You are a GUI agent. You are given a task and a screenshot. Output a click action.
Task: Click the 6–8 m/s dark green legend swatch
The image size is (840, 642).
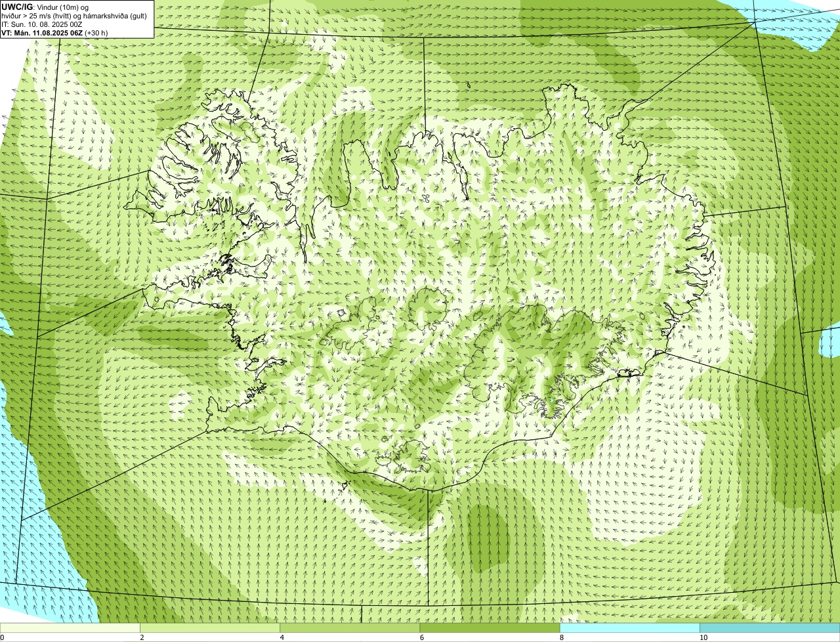490,628
